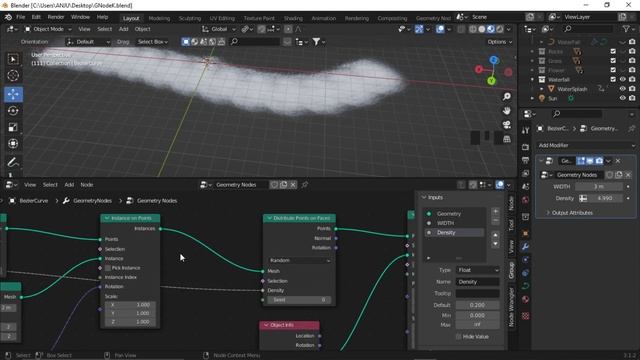This screenshot has width=640, height=360.
Task: Click the blue Z axis gizmo
Action: click(x=493, y=60)
